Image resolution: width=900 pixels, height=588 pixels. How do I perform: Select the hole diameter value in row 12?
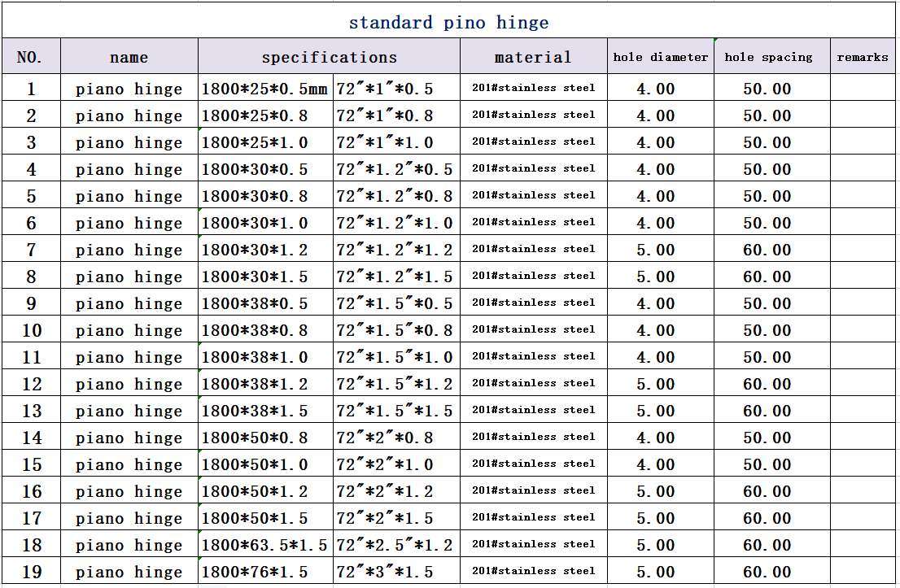tap(656, 384)
